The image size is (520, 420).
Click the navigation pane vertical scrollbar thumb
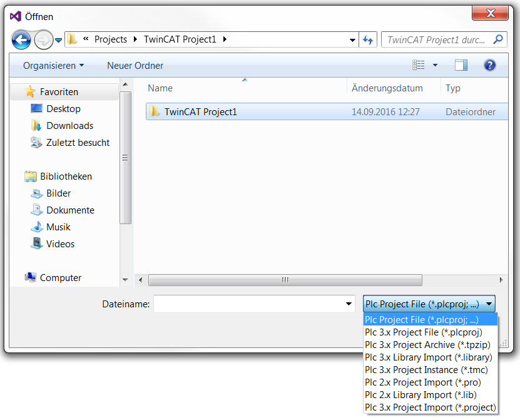pyautogui.click(x=125, y=158)
